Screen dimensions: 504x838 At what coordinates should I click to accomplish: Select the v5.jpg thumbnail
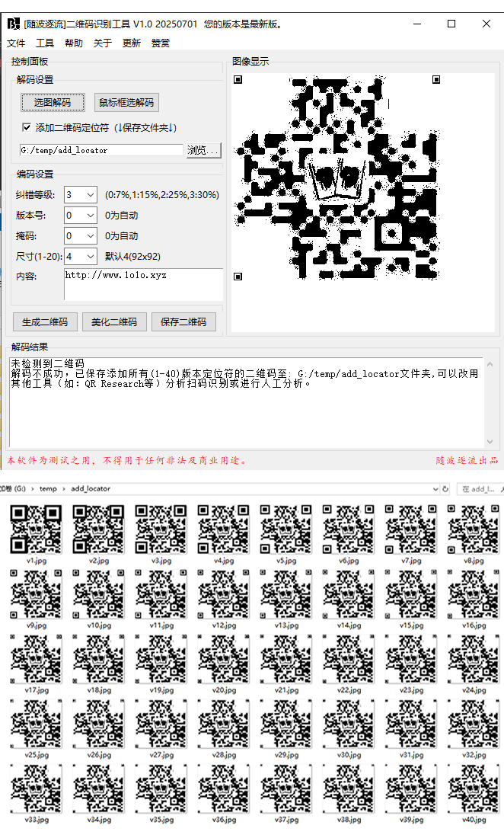tap(286, 529)
